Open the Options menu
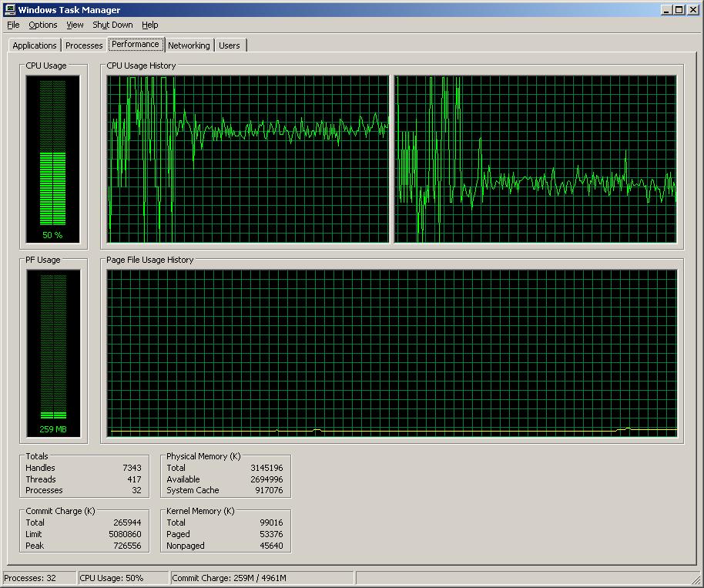This screenshot has height=588, width=704. tap(42, 25)
